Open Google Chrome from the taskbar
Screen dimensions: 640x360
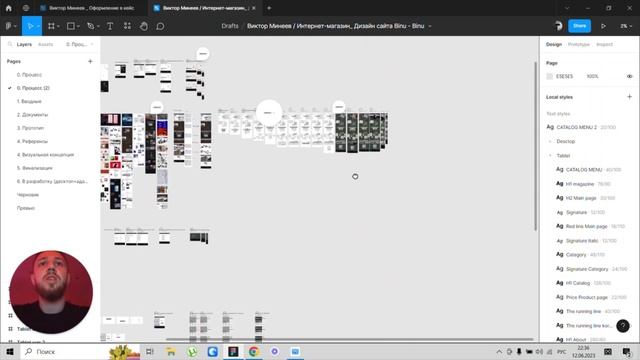coord(253,351)
